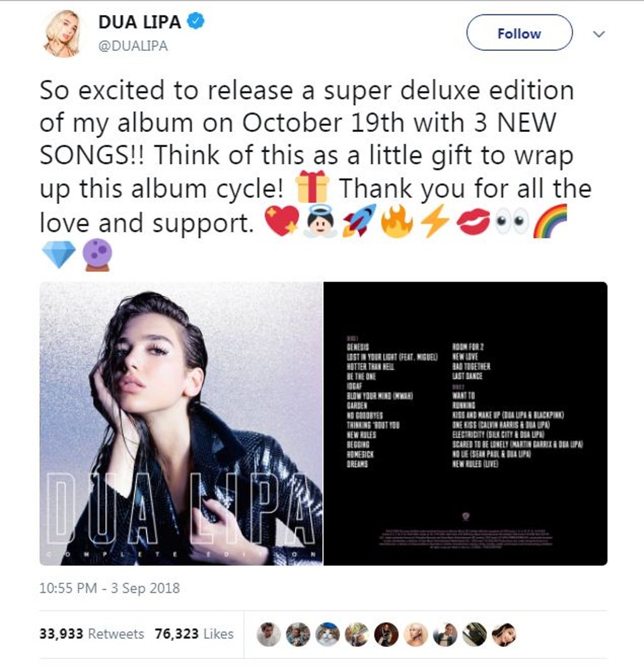Open the album cover image

[x=181, y=423]
